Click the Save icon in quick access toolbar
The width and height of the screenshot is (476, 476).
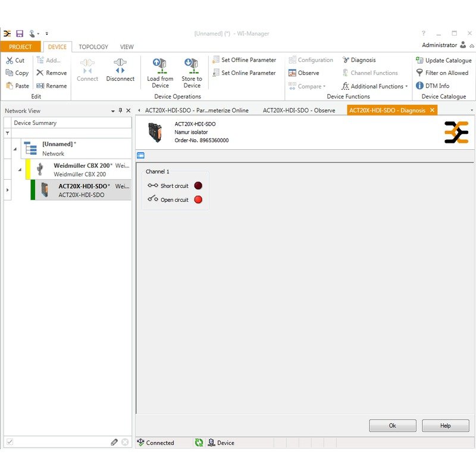click(x=20, y=33)
